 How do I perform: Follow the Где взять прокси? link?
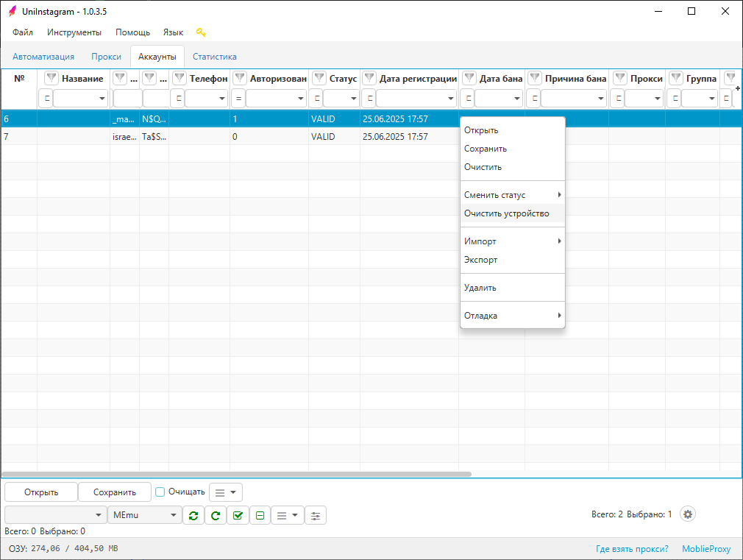click(632, 549)
